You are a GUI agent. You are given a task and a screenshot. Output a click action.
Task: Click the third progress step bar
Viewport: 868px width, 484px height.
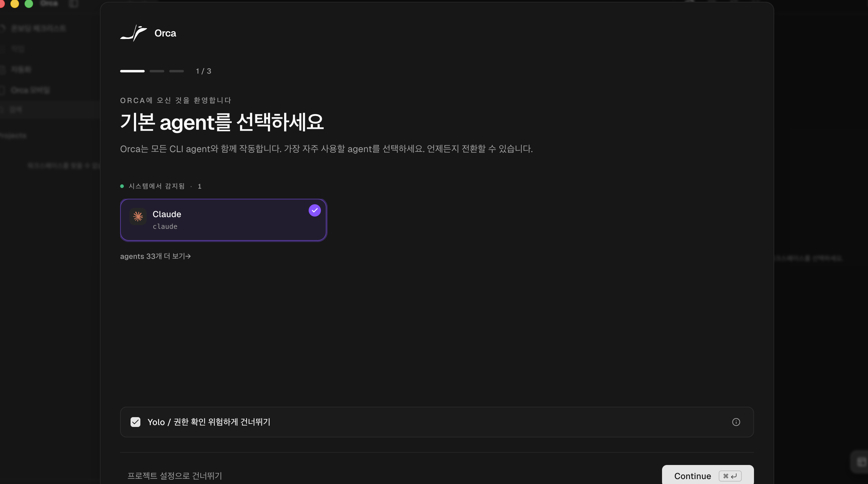pyautogui.click(x=177, y=71)
